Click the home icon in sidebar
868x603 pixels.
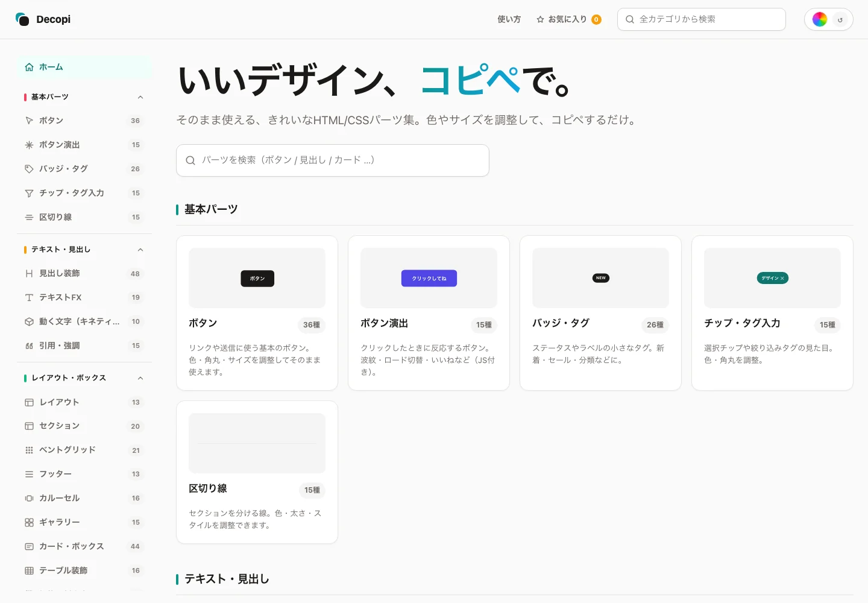coord(29,67)
